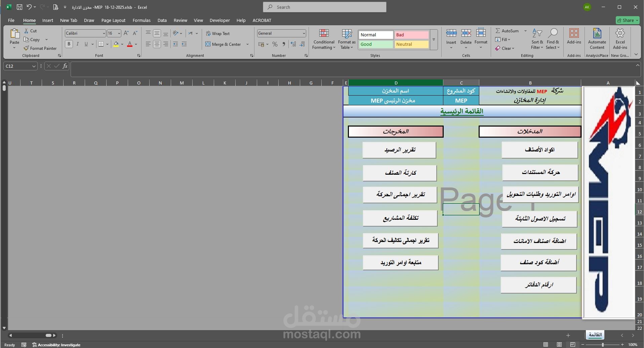Apply comma style number format

coord(284,44)
